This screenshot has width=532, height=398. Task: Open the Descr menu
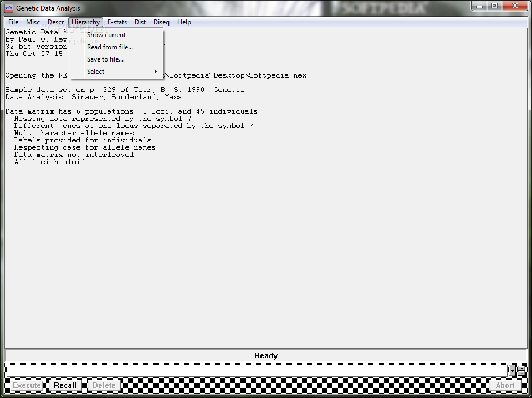coord(55,22)
